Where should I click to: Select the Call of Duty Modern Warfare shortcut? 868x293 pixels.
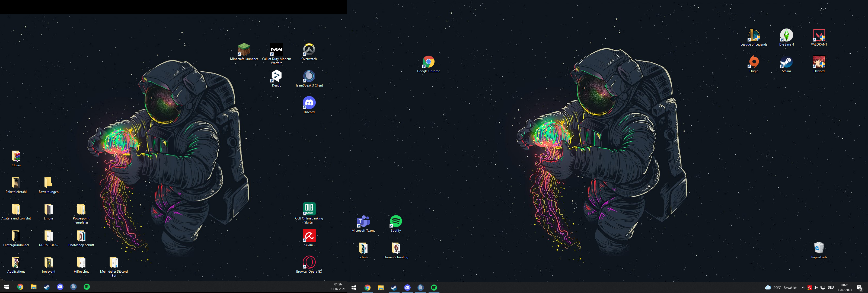click(277, 54)
